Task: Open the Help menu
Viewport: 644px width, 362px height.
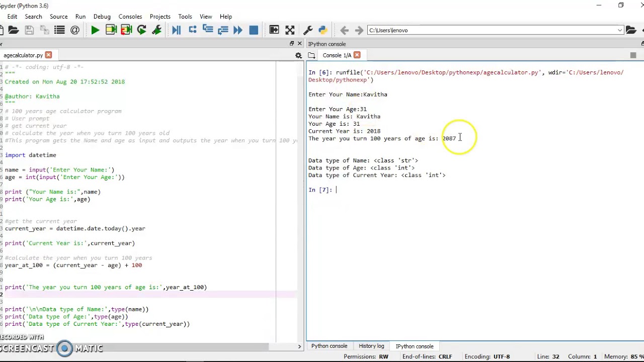Action: pyautogui.click(x=226, y=17)
